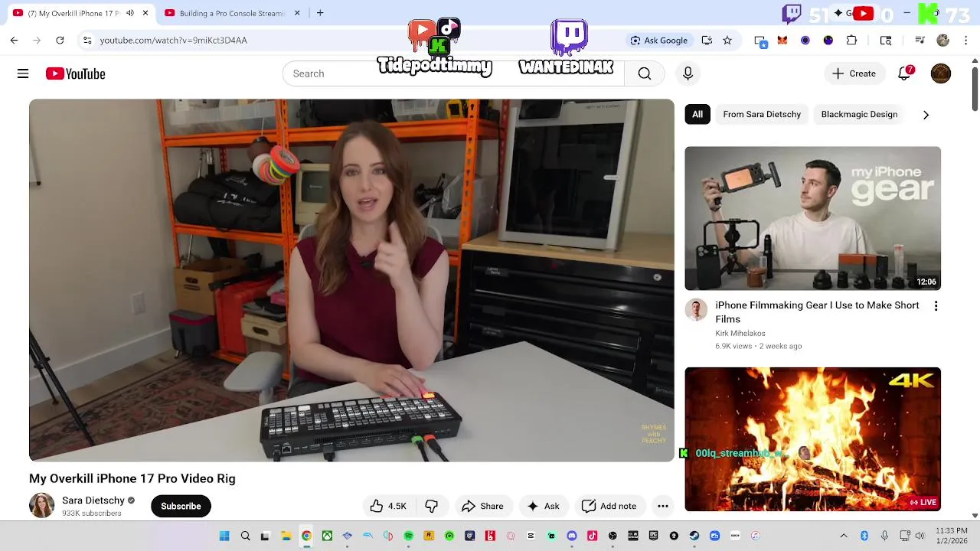Open the Chrome three-dot menu
The width and height of the screenshot is (980, 551).
966,40
